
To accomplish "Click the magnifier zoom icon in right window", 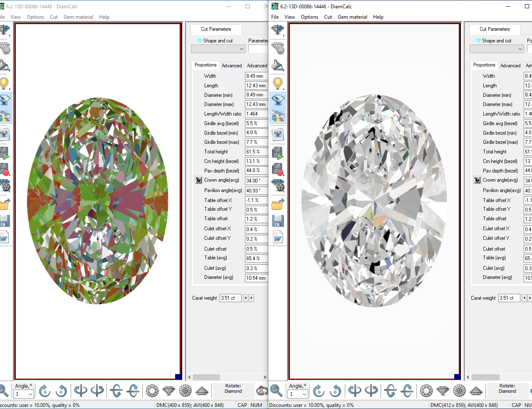I will coord(276,391).
